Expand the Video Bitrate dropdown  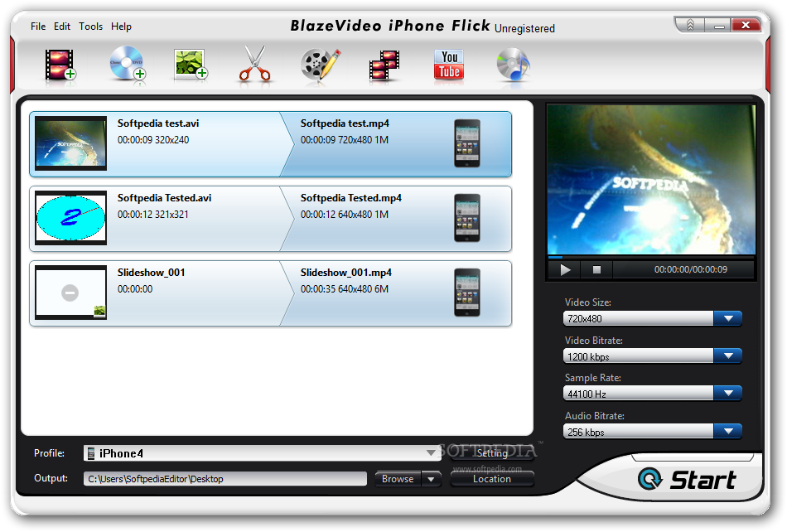tap(728, 355)
